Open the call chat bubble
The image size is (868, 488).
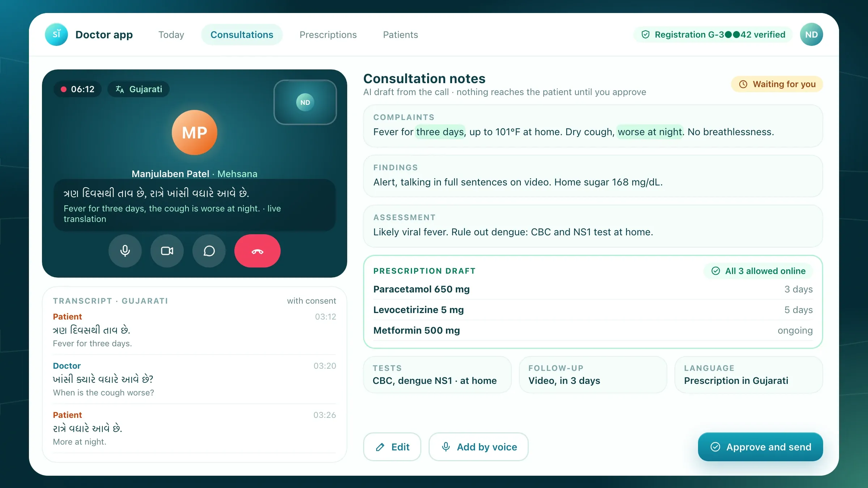point(209,251)
